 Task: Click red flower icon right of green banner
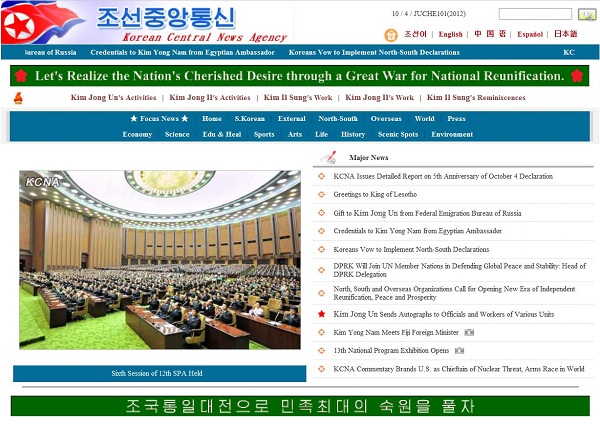coord(577,76)
